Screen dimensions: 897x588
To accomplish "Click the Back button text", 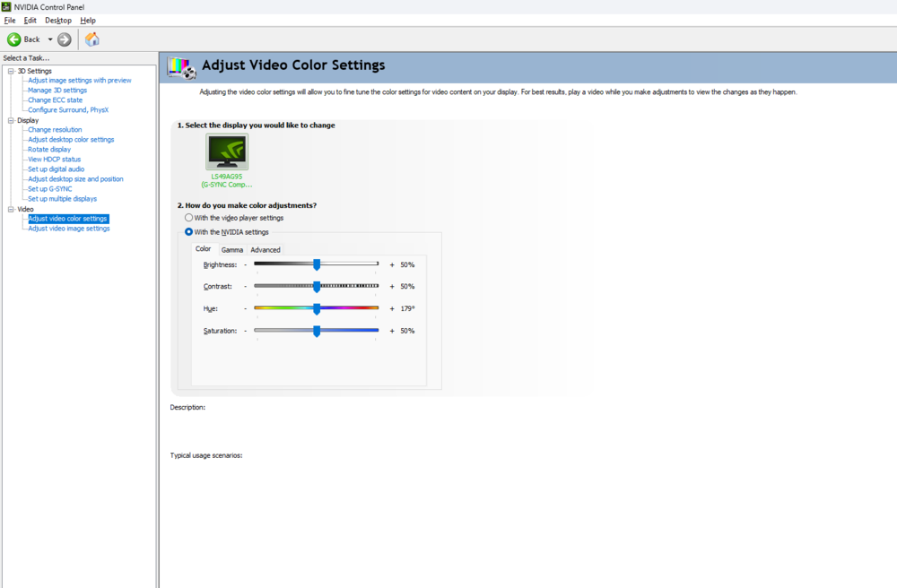I will pyautogui.click(x=31, y=39).
